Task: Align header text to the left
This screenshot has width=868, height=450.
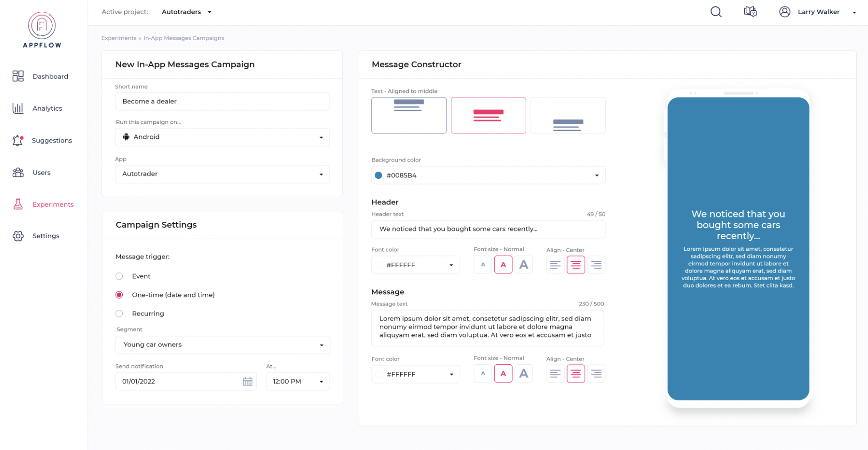Action: point(555,265)
